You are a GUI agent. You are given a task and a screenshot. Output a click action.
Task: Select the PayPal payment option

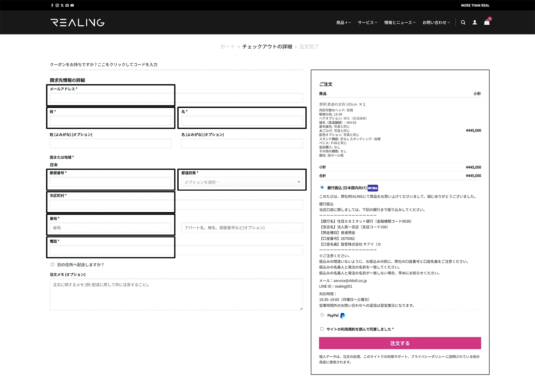point(322,315)
